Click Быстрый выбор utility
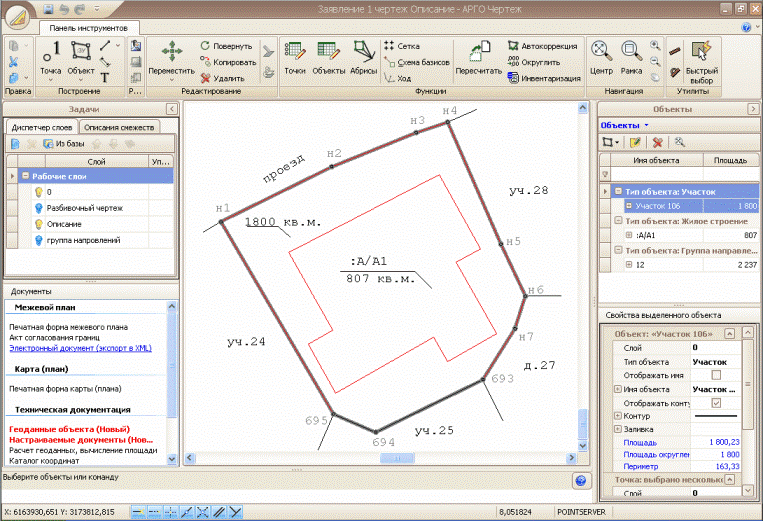 tap(701, 62)
